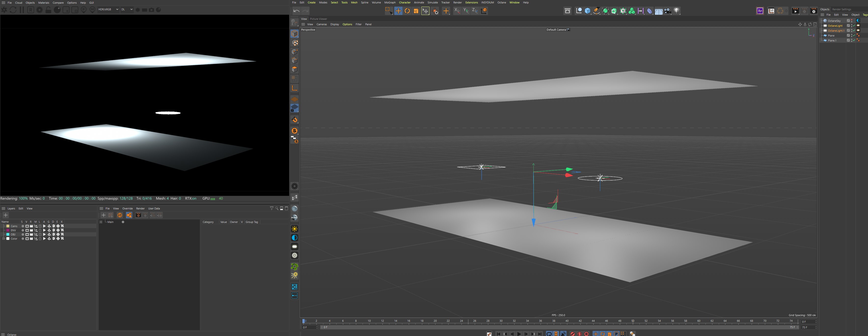Open the HDR/sRGB color space dropdown

pyautogui.click(x=108, y=9)
